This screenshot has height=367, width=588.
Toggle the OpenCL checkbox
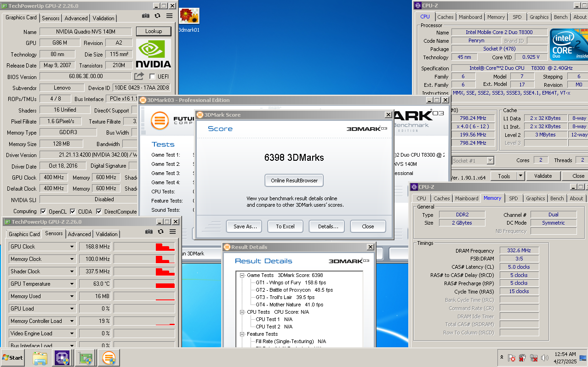[43, 211]
